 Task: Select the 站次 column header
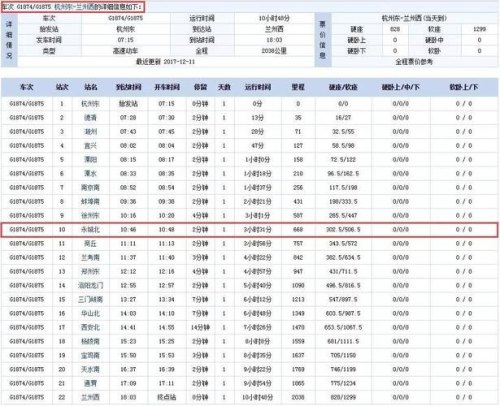[x=62, y=87]
